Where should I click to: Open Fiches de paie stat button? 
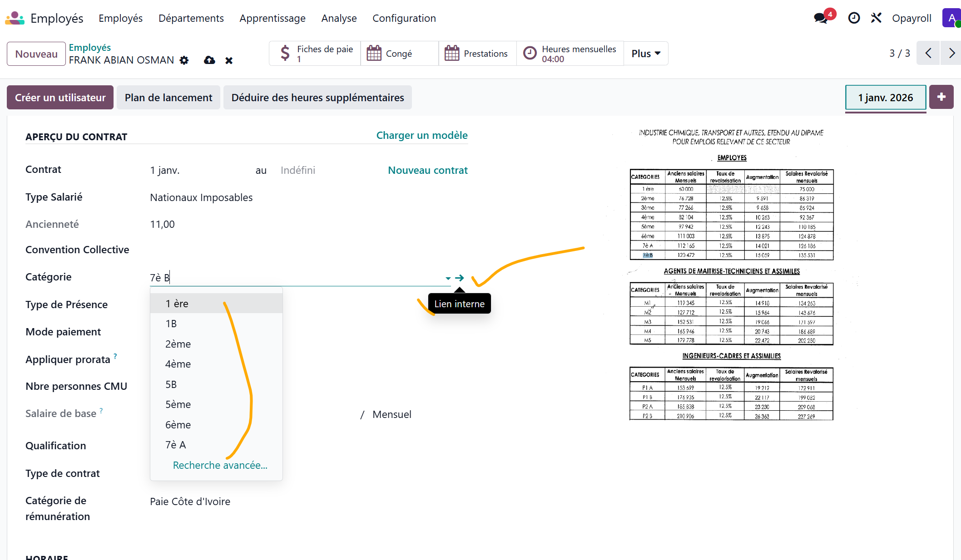[315, 54]
